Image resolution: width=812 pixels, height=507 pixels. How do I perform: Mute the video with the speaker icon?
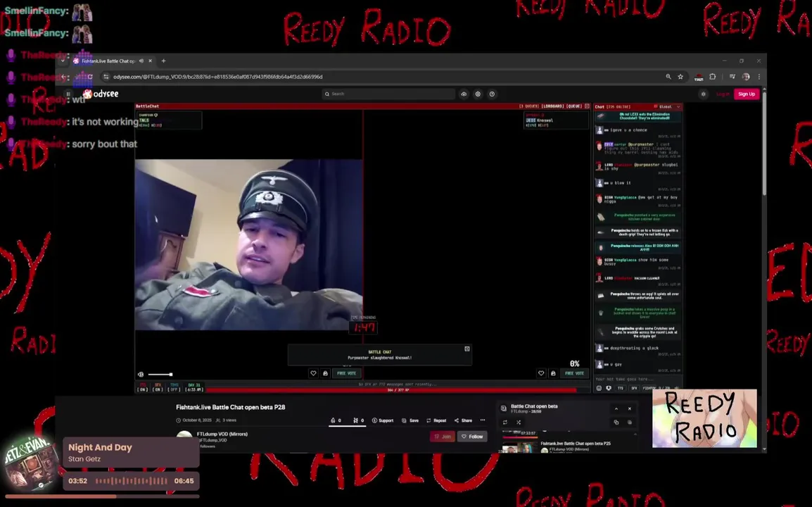(x=141, y=375)
